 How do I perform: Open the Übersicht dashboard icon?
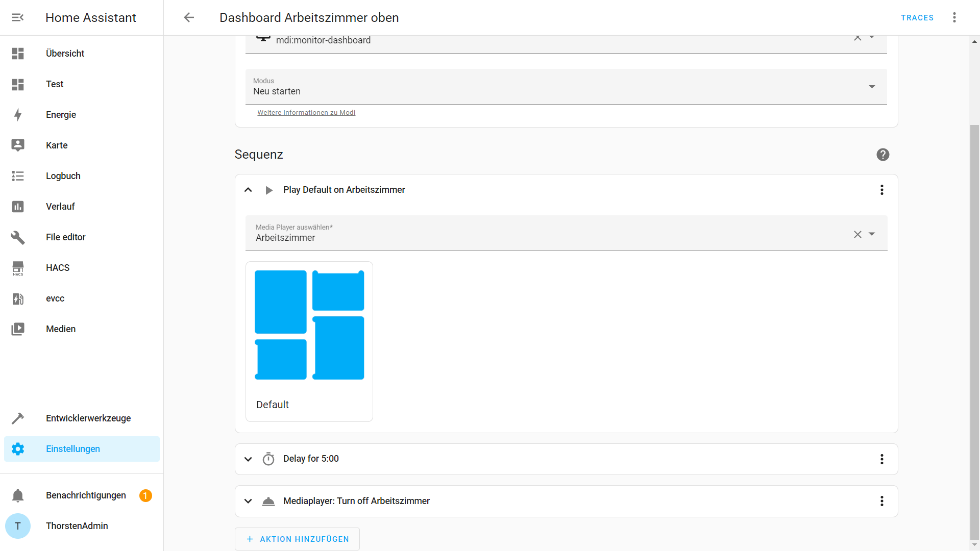[18, 53]
